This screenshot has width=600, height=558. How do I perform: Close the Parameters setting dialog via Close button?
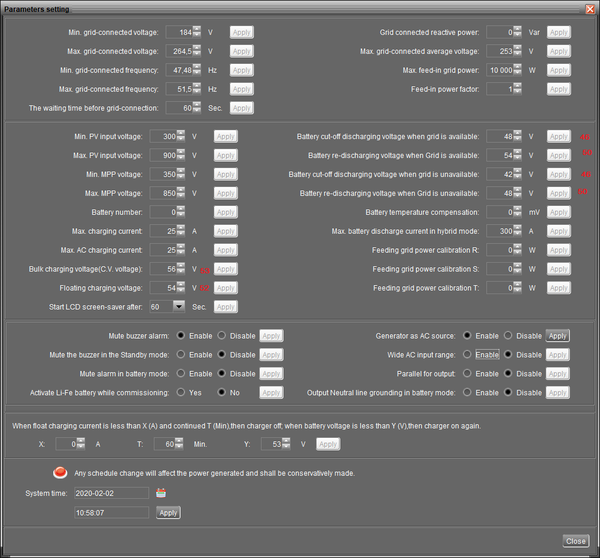click(x=576, y=541)
